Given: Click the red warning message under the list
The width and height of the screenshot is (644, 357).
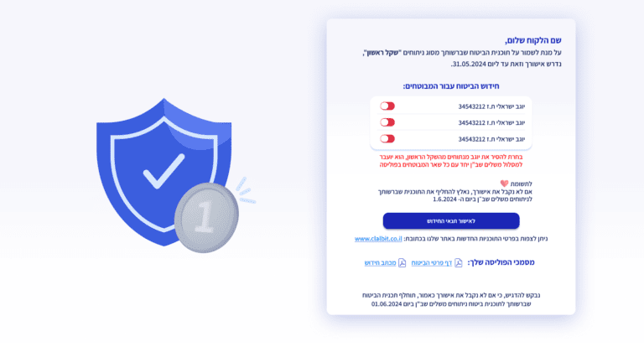Looking at the screenshot, I should (x=451, y=161).
